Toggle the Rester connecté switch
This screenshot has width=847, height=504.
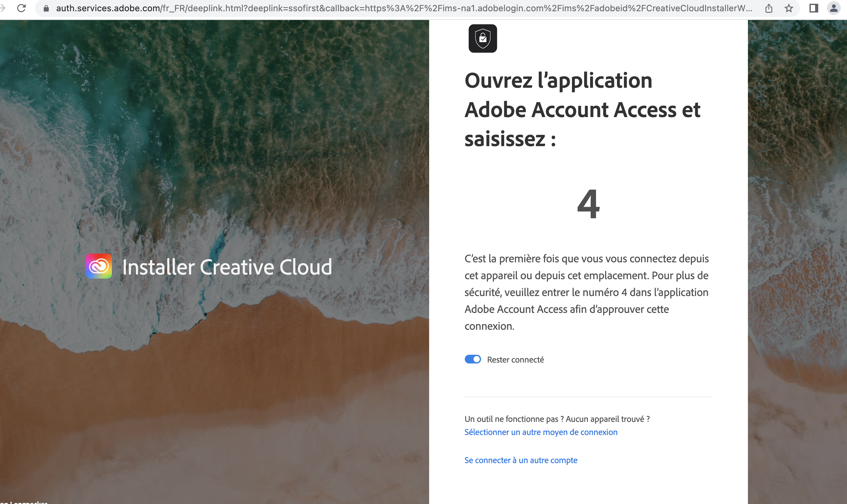(473, 359)
